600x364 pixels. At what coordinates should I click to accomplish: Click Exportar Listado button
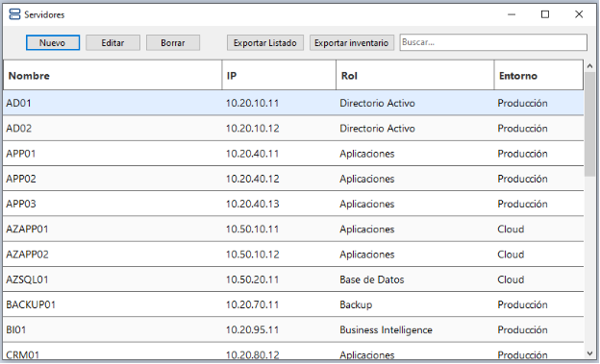[265, 42]
